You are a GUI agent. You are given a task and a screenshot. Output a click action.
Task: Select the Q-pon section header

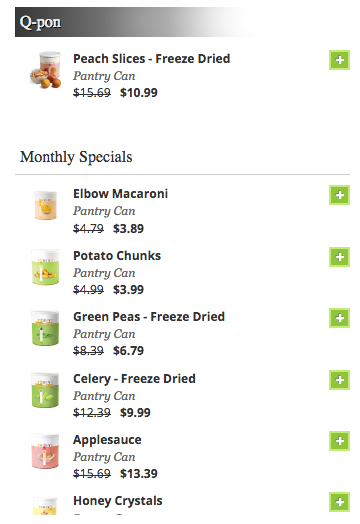pos(135,22)
